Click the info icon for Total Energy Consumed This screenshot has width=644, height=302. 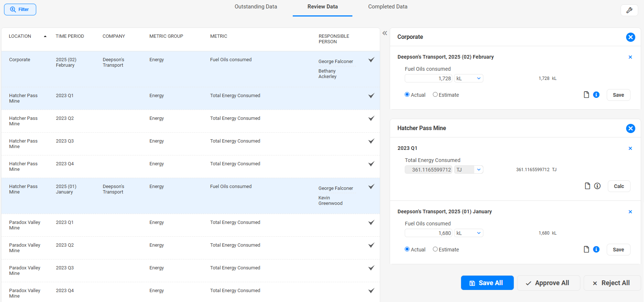[597, 186]
